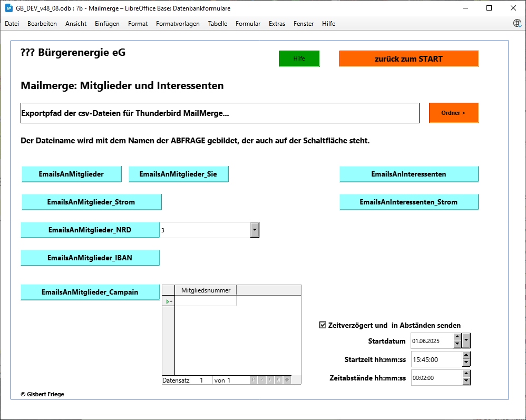
Task: Open the Ordner > folder button
Action: click(x=454, y=113)
